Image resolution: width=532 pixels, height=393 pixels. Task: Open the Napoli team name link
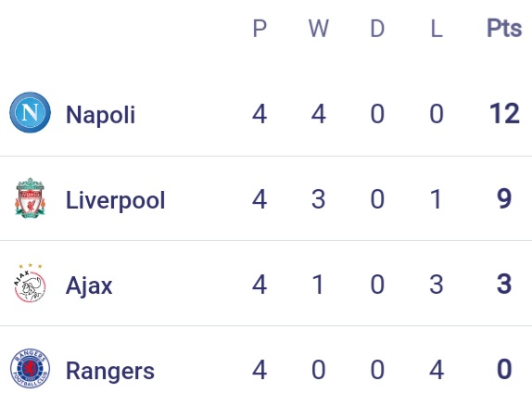point(100,114)
